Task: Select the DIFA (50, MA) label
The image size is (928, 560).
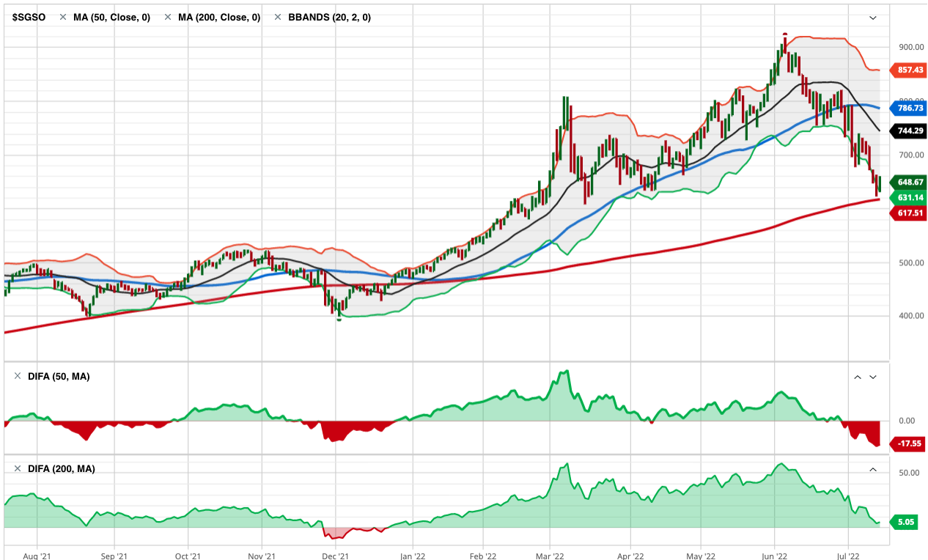Action: pyautogui.click(x=58, y=376)
